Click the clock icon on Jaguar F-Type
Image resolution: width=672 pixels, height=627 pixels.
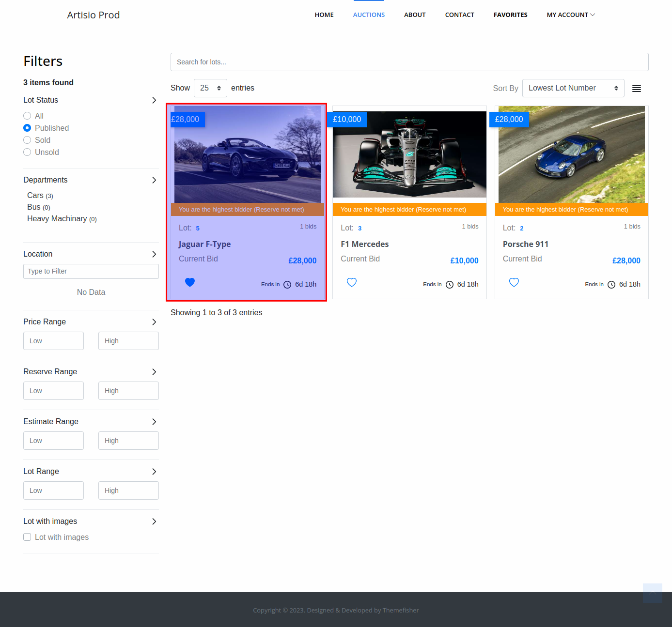pos(287,285)
